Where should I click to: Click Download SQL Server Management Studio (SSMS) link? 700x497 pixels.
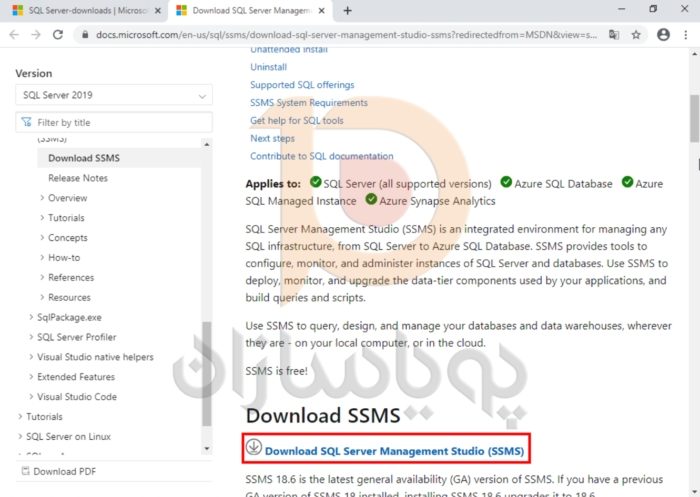pos(394,451)
